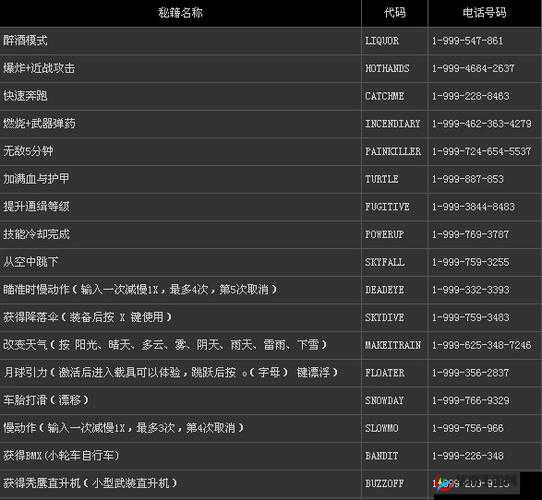Click the HOTHANDS code cell
The image size is (542, 500).
pyautogui.click(x=387, y=68)
